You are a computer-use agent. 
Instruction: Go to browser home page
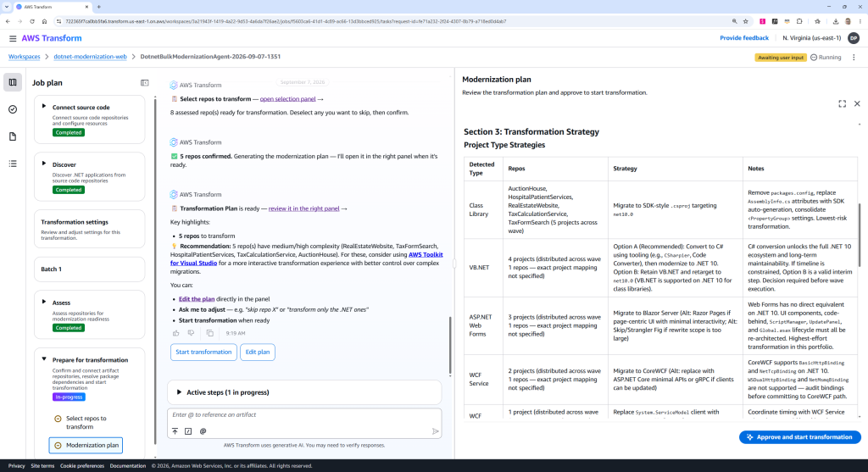pos(44,21)
